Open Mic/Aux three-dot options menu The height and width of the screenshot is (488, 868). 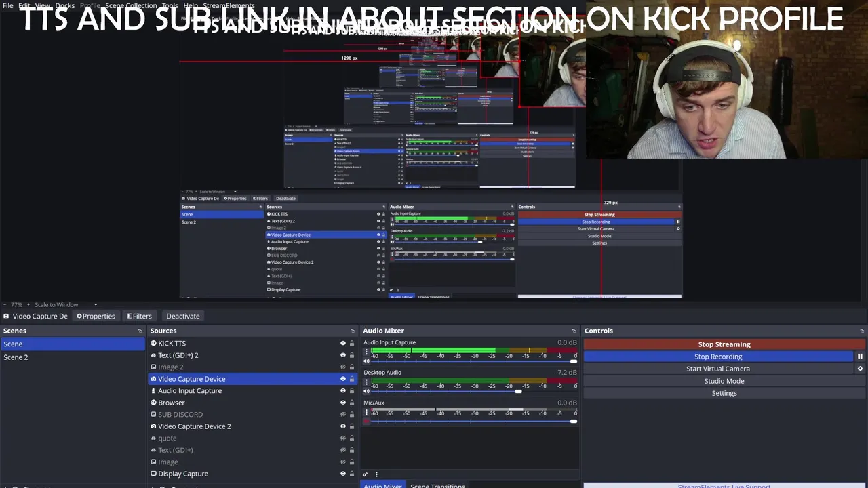(x=366, y=412)
